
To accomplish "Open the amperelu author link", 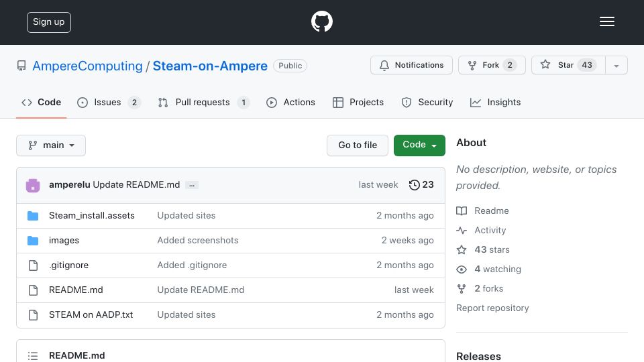I will 69,185.
